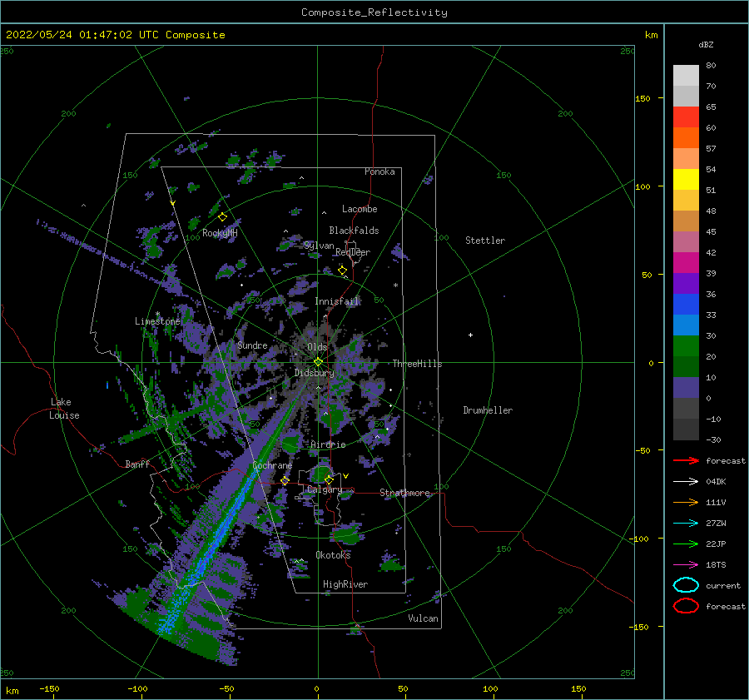Click the Vulcan label
749x700 pixels.
click(424, 618)
